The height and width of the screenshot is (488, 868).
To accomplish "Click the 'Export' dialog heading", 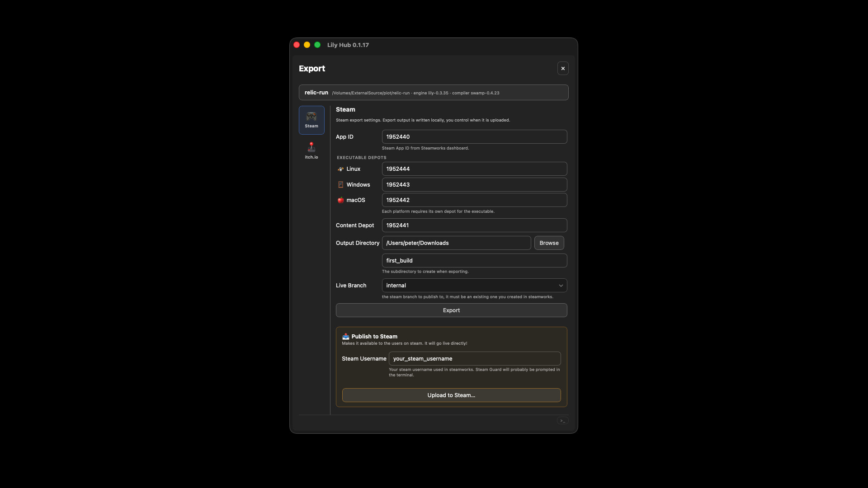I will pos(312,69).
